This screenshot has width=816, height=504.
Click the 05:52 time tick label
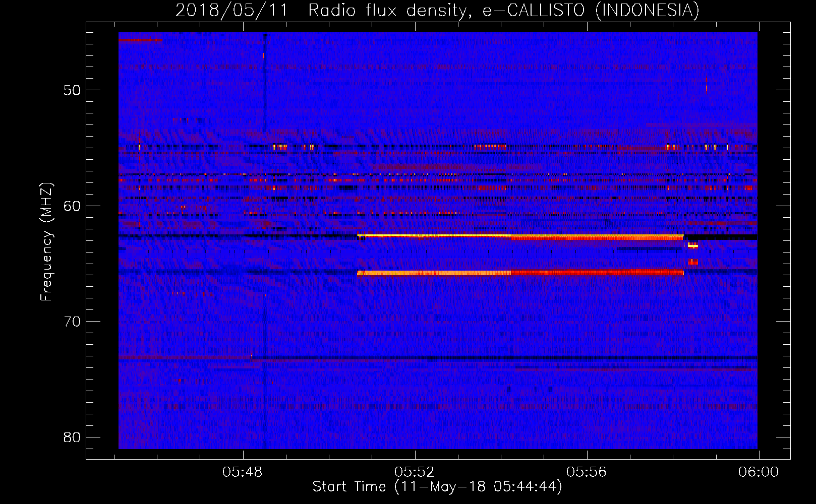pos(415,472)
